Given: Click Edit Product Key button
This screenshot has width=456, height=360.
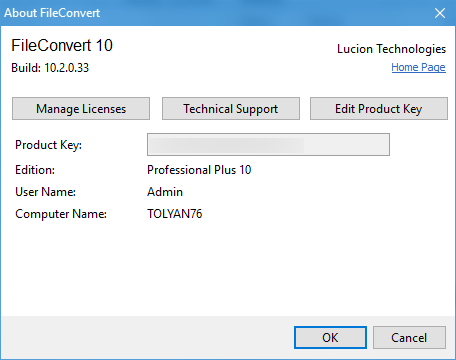Looking at the screenshot, I should pos(379,109).
